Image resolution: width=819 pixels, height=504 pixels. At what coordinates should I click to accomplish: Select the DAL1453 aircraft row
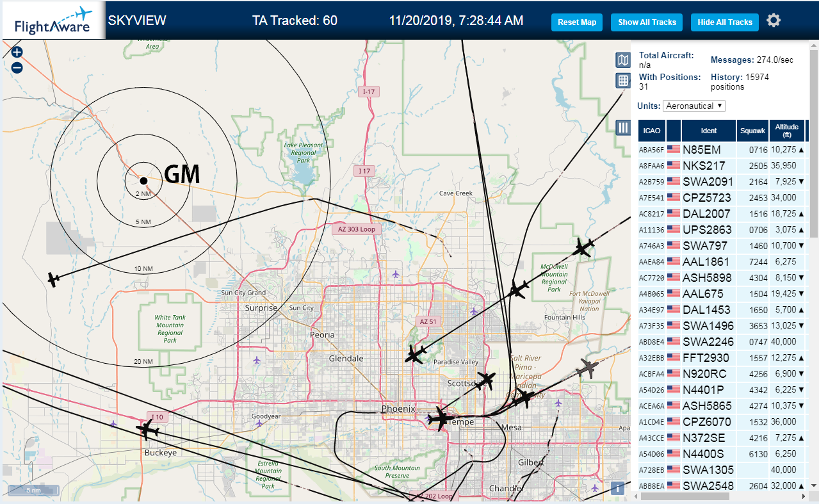click(722, 310)
